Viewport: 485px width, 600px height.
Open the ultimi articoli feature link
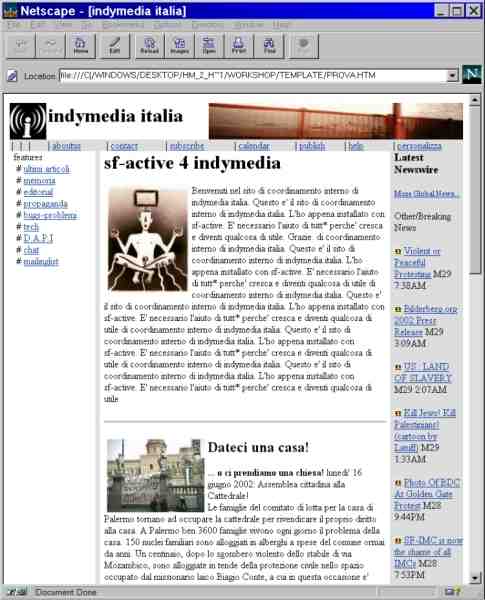tap(46, 169)
